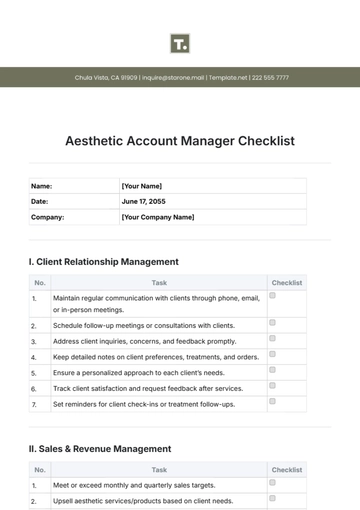Click the II. Sales & Revenue Management heading
360x510 pixels.
(x=100, y=449)
